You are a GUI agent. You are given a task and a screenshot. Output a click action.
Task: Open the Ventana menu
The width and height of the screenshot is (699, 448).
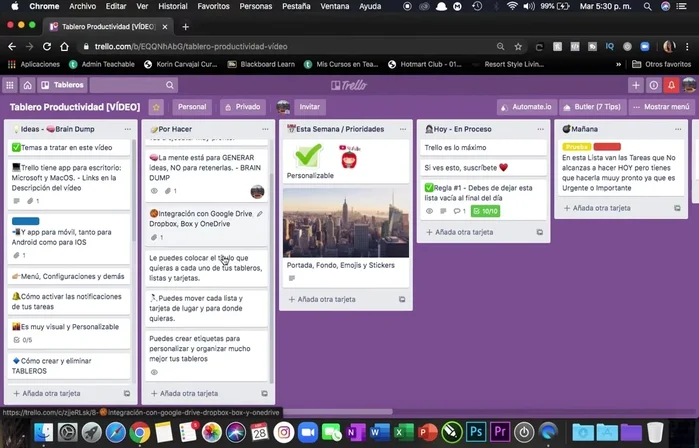pyautogui.click(x=335, y=6)
